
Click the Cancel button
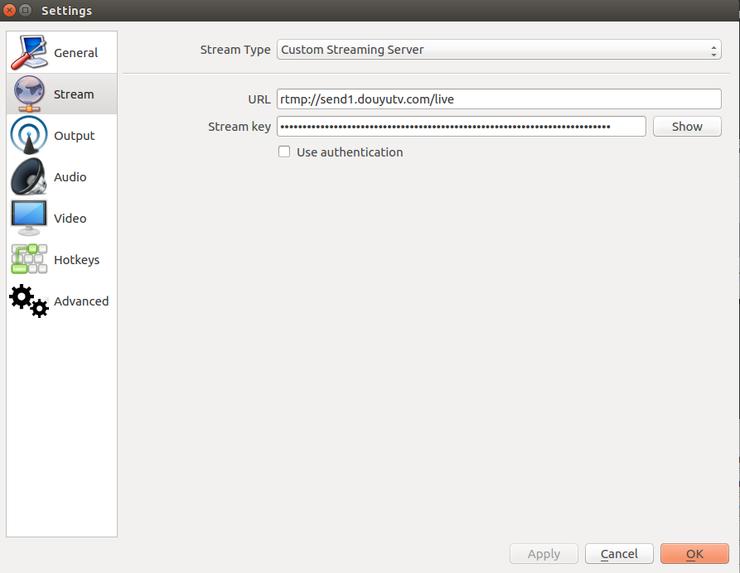[619, 554]
